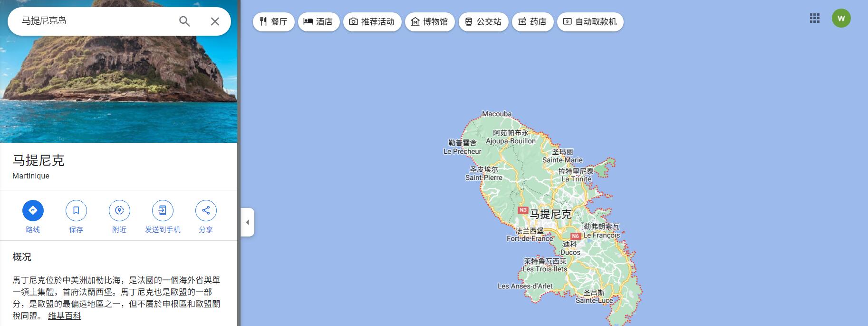Click the 保存 bookmark icon
This screenshot has height=326, width=868.
[76, 210]
